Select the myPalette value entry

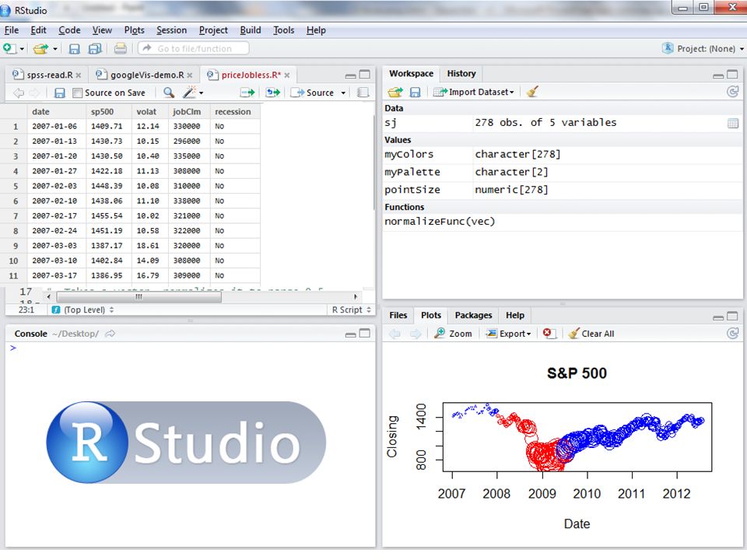tap(562, 172)
